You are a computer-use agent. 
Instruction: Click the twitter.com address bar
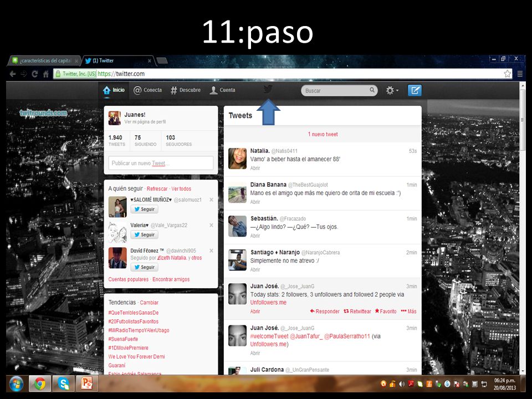pyautogui.click(x=282, y=74)
